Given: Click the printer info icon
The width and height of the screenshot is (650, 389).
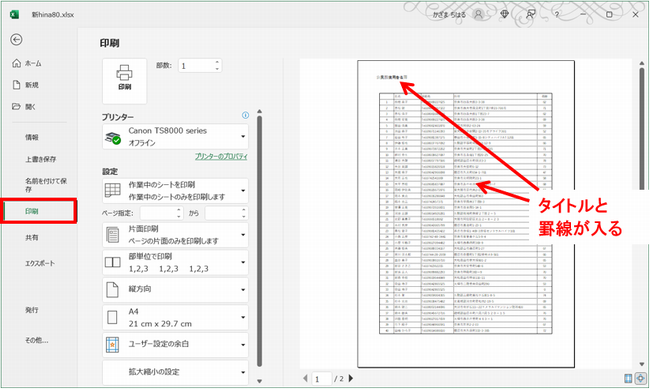Looking at the screenshot, I should pyautogui.click(x=245, y=115).
